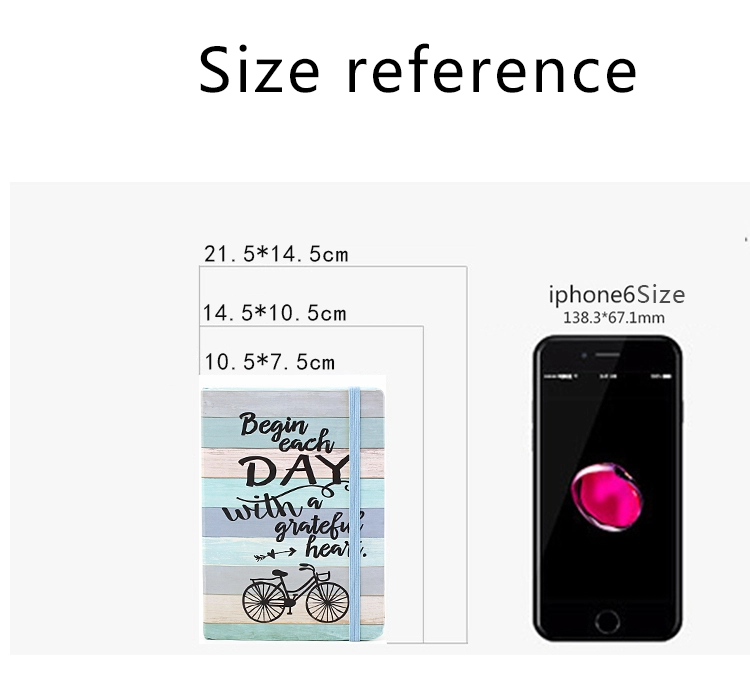Click the phone's earpiece speaker
The image size is (750, 693).
[607, 355]
